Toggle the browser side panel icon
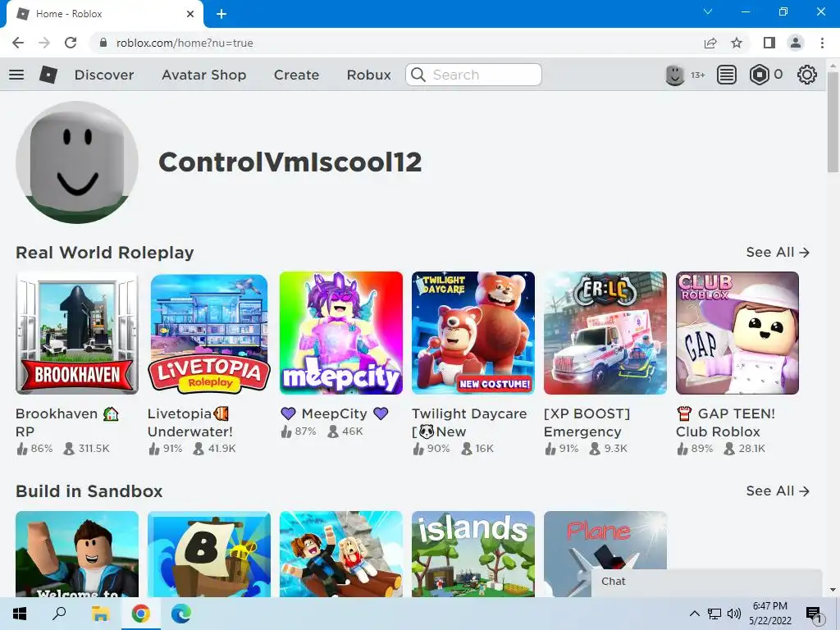Image resolution: width=840 pixels, height=630 pixels. click(x=769, y=43)
